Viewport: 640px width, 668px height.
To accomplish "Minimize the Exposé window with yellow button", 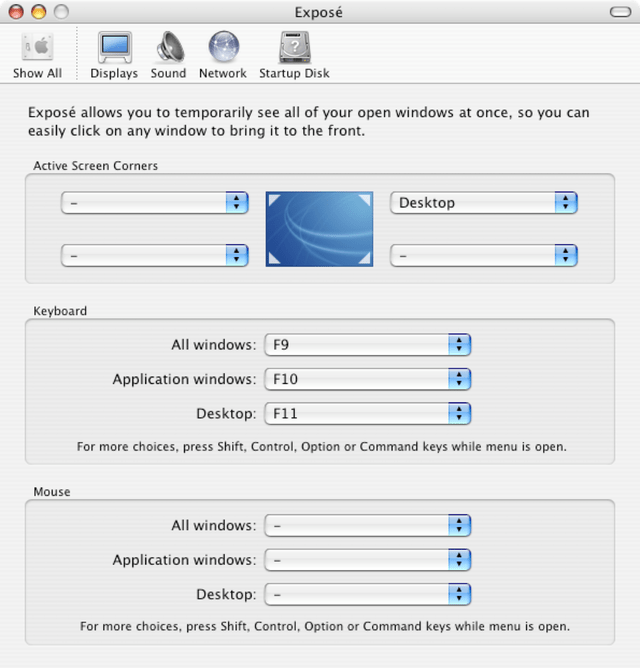I will tap(38, 12).
